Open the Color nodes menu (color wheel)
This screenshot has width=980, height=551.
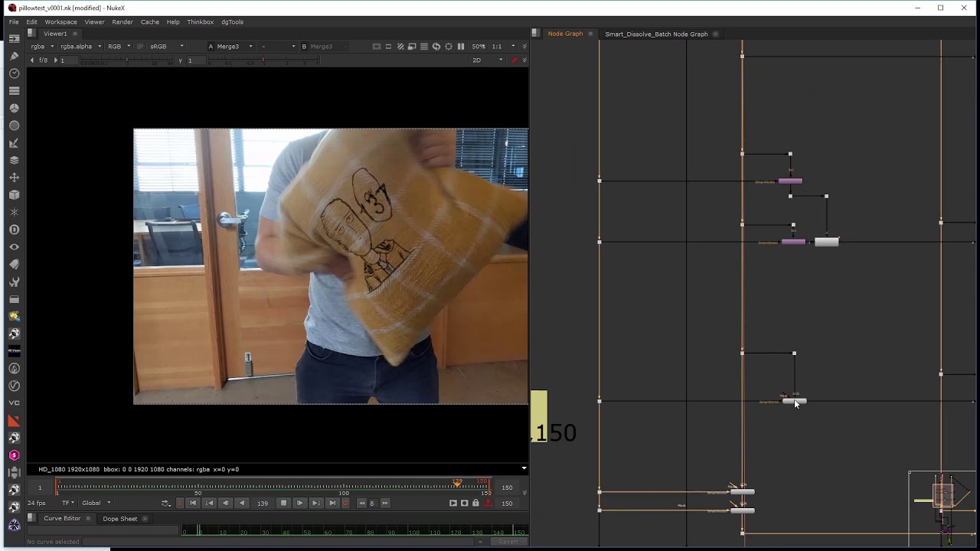click(14, 108)
